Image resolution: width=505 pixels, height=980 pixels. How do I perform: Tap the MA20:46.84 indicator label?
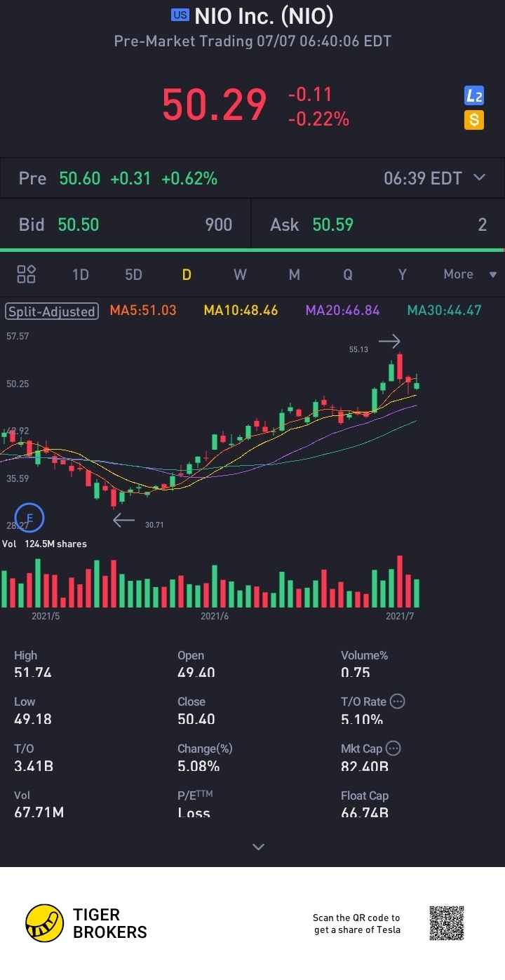pos(342,310)
